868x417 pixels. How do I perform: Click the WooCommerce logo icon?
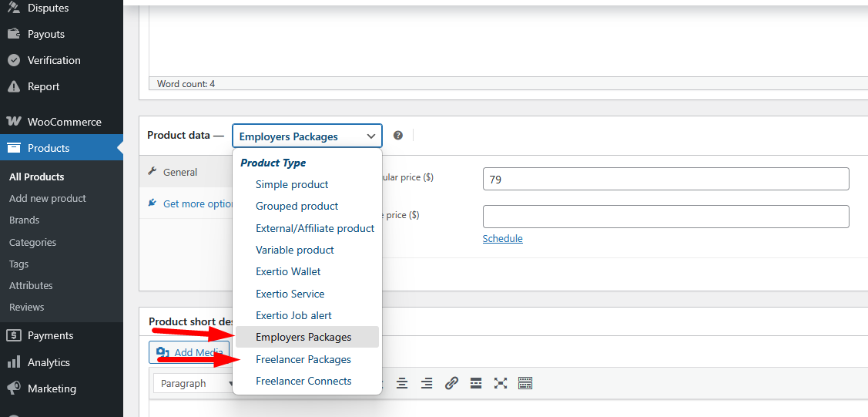[x=14, y=121]
